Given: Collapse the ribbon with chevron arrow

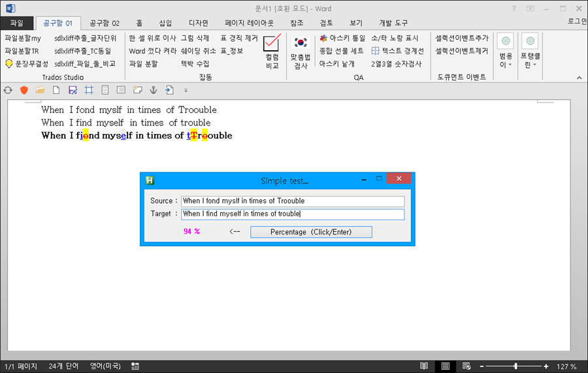Looking at the screenshot, I should 580,78.
